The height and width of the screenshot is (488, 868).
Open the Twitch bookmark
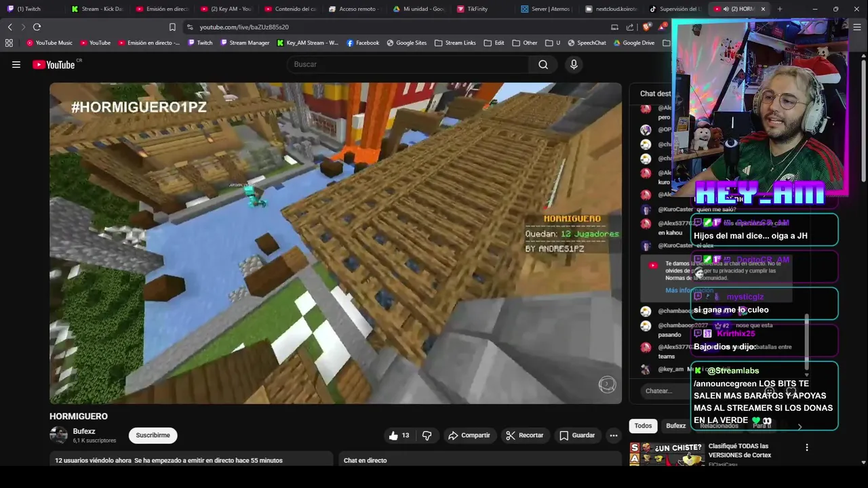pyautogui.click(x=200, y=43)
